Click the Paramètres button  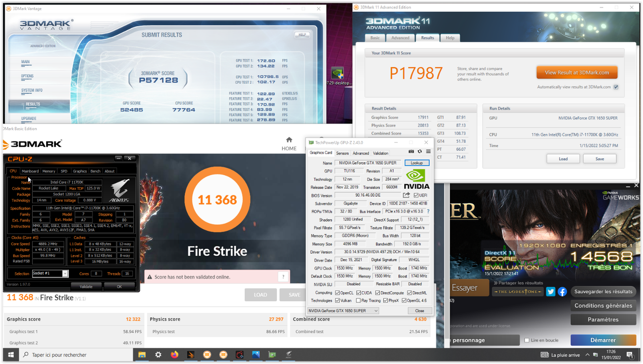tap(603, 319)
